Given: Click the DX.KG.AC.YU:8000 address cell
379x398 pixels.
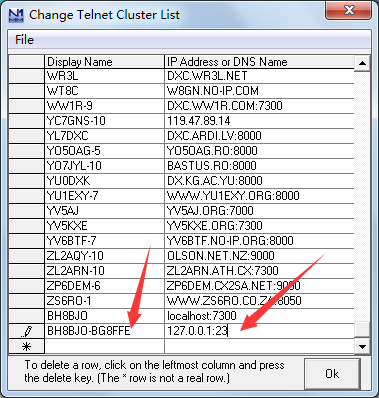Looking at the screenshot, I should 259,181.
